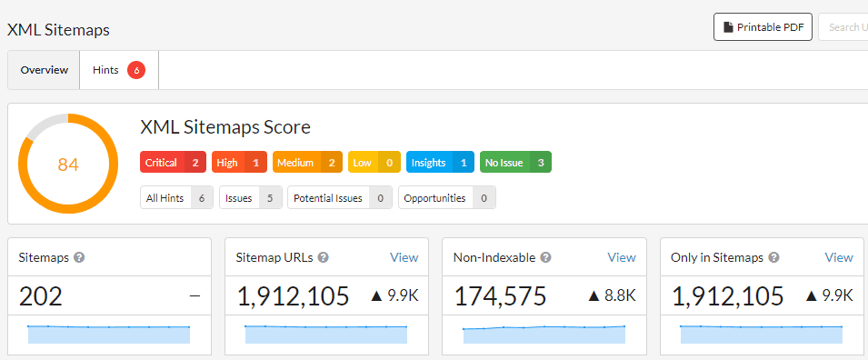
Task: Select the Opportunities filter
Action: tap(447, 197)
